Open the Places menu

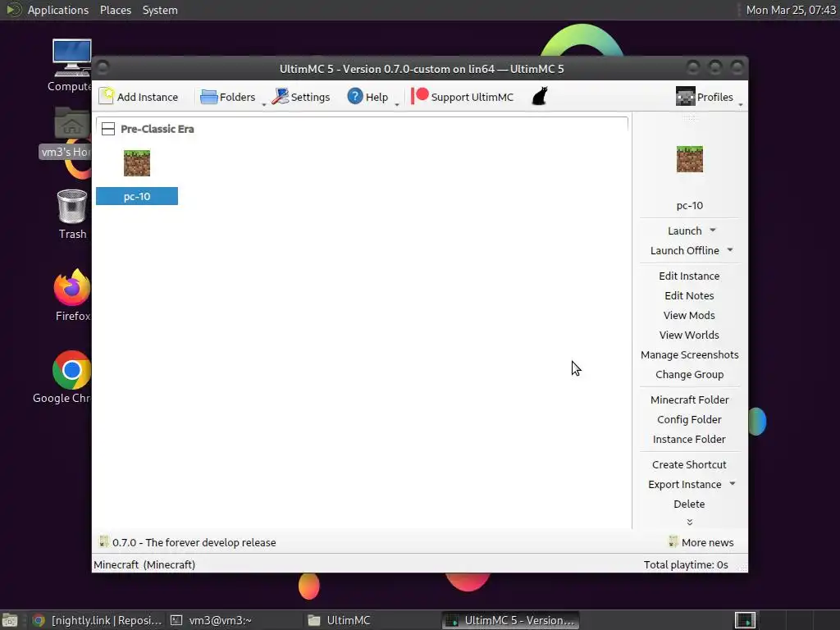[x=115, y=10]
